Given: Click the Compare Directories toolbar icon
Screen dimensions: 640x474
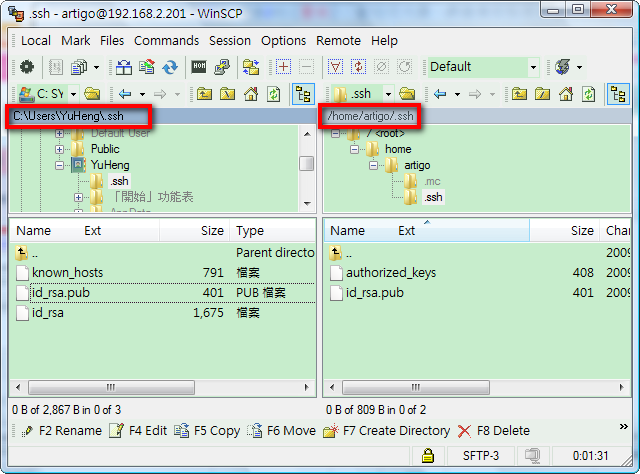Looking at the screenshot, I should point(124,67).
